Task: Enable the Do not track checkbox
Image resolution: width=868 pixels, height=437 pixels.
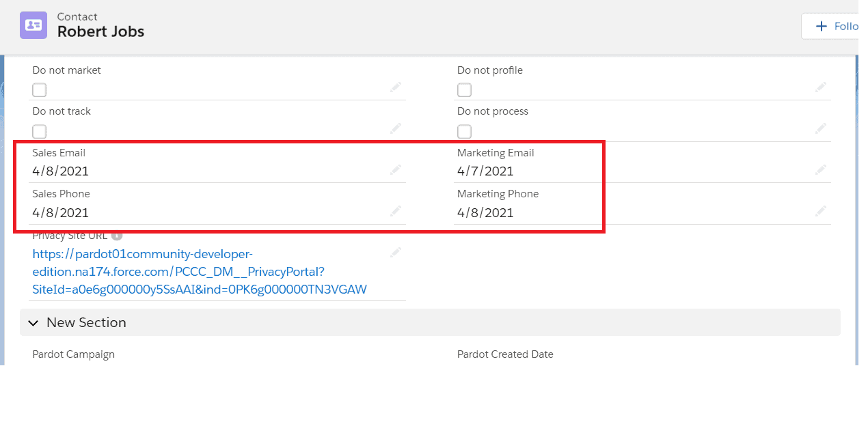Action: (x=39, y=131)
